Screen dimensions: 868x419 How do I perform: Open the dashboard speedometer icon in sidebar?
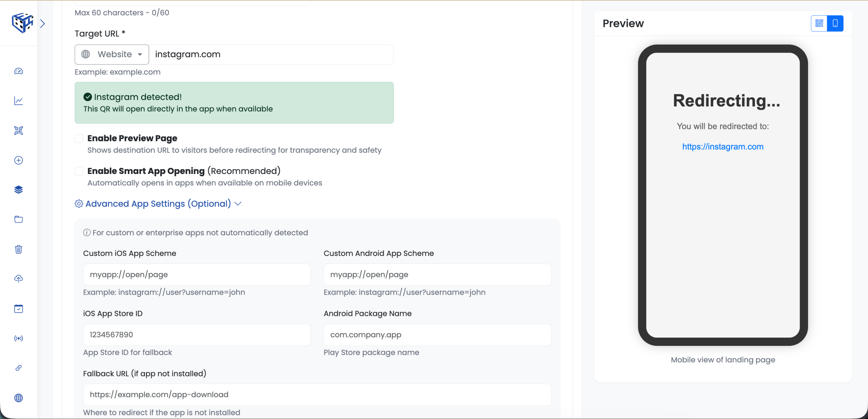[x=19, y=71]
